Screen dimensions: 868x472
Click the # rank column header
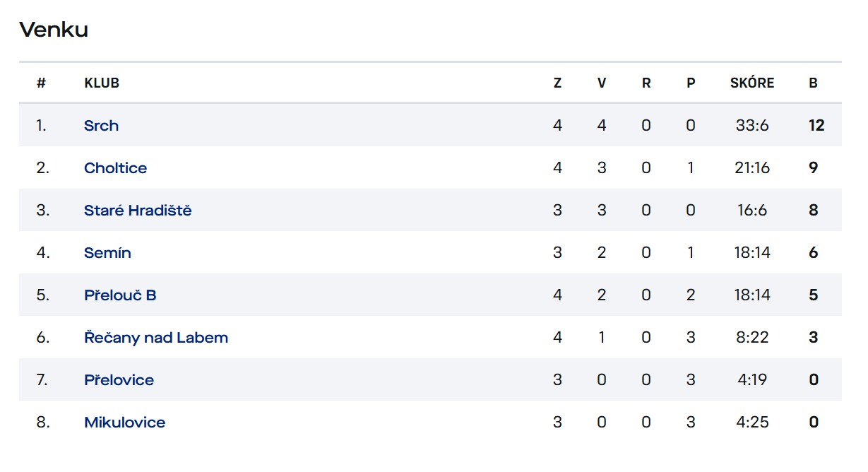click(x=41, y=83)
